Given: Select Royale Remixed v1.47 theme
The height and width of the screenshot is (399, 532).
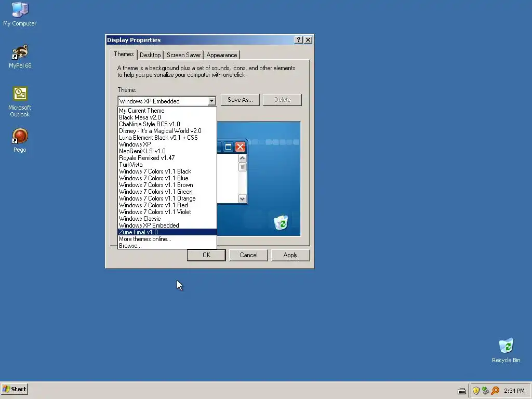Looking at the screenshot, I should tap(167, 158).
